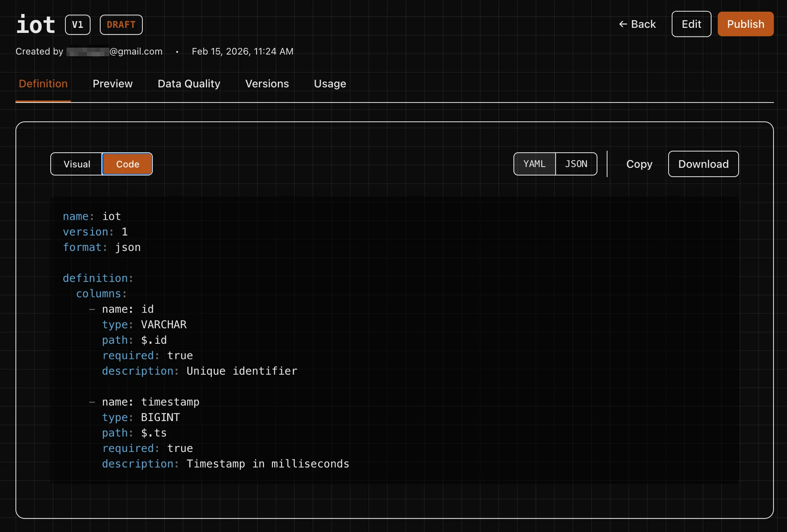Viewport: 787px width, 532px height.
Task: Switch to the Data Quality tab
Action: (x=188, y=83)
